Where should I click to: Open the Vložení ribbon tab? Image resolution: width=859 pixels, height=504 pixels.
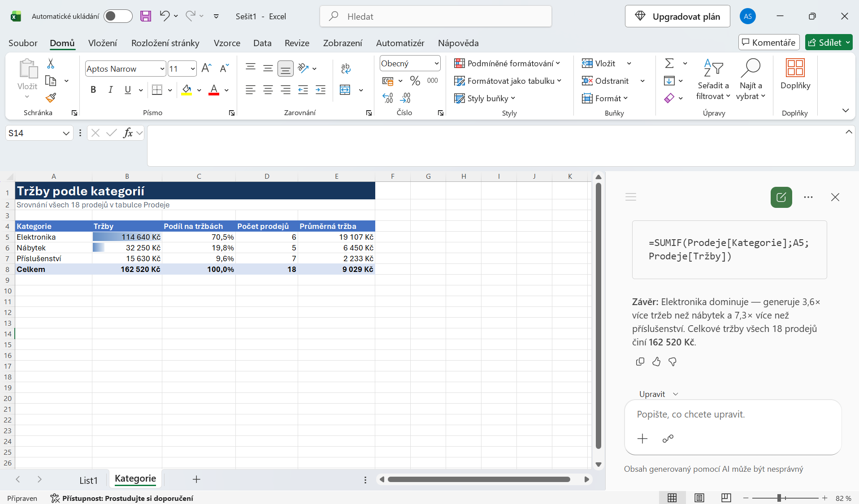(x=103, y=43)
